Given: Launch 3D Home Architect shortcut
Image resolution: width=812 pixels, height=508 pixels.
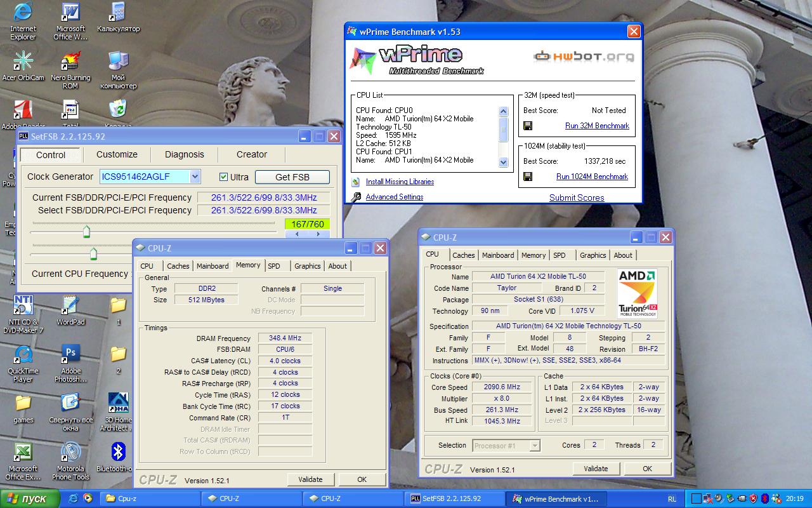Looking at the screenshot, I should click(x=118, y=412).
